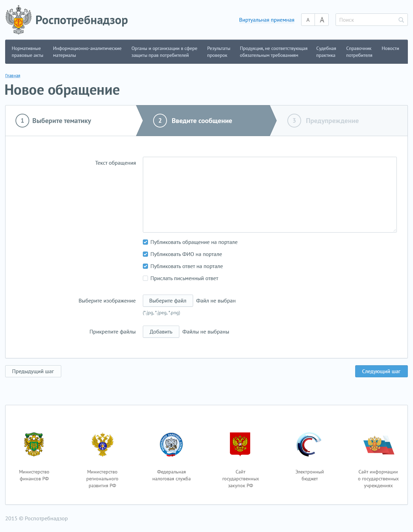Open the state procurement site red emblem
Viewport: 413px width, 532px height.
click(x=240, y=444)
